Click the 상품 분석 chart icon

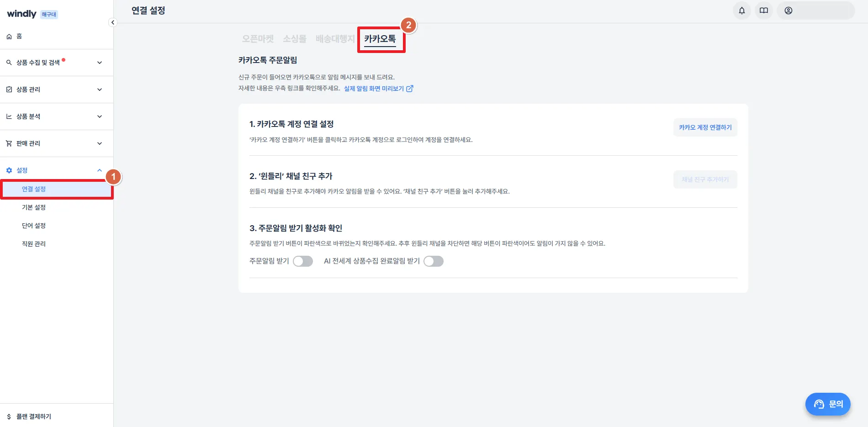click(9, 116)
